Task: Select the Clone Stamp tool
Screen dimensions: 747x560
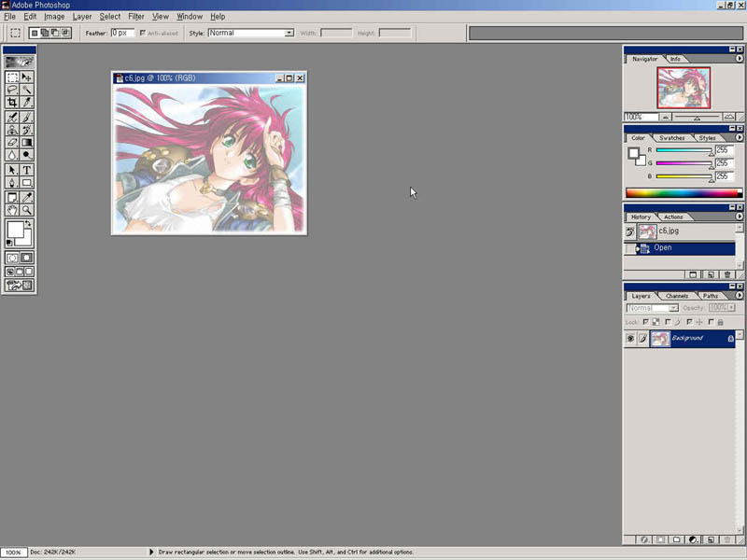Action: 12,130
